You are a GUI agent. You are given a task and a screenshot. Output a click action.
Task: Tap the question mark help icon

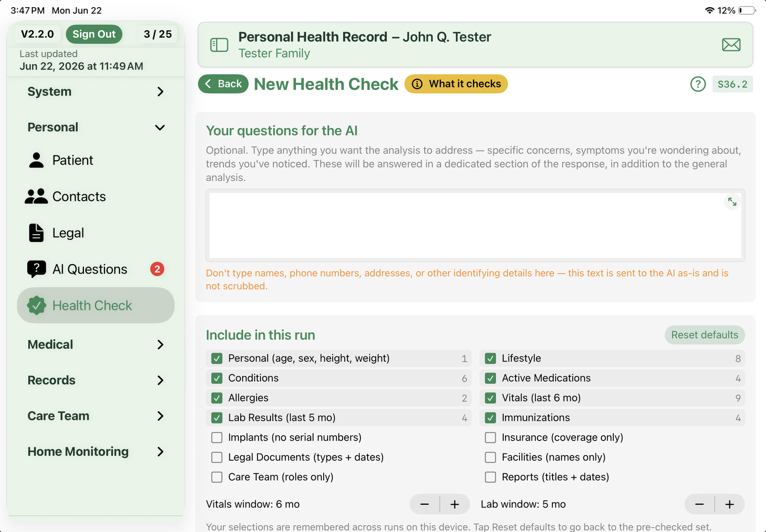tap(698, 84)
